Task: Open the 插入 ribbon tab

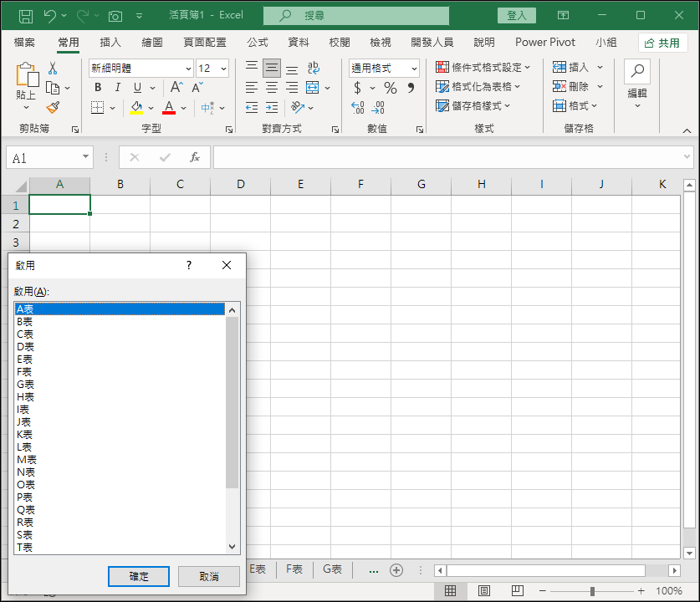Action: pos(110,43)
